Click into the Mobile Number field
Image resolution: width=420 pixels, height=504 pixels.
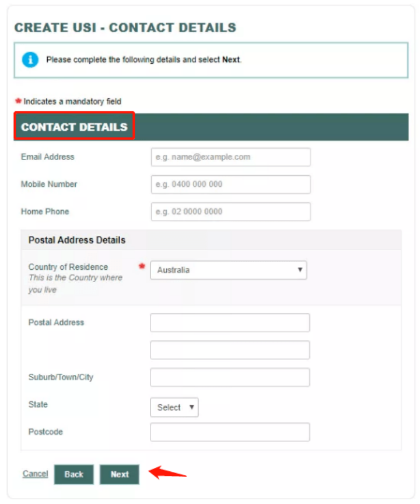click(230, 185)
